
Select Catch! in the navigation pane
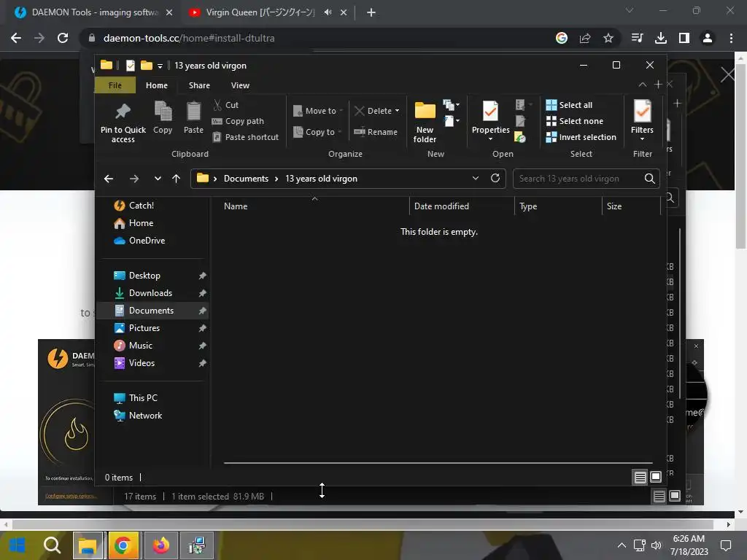(142, 205)
